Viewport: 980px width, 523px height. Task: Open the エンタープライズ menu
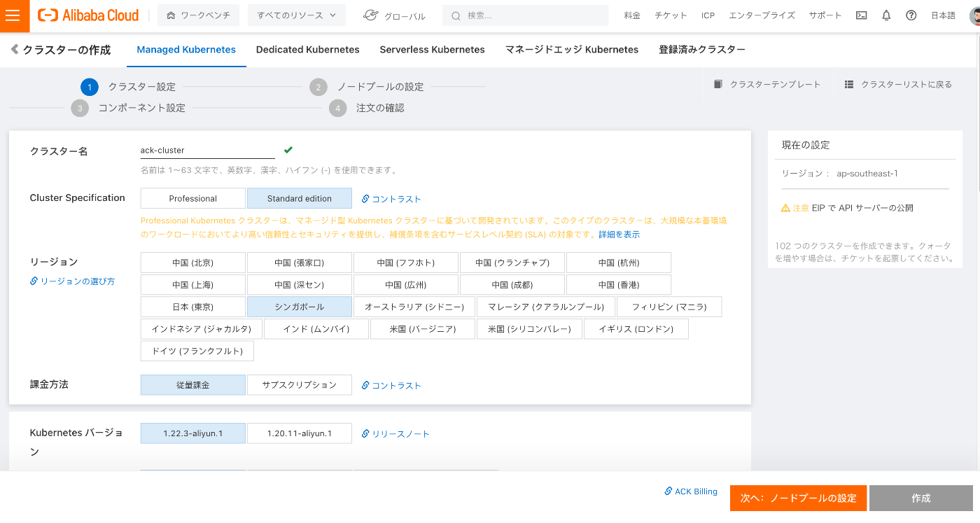[x=762, y=15]
